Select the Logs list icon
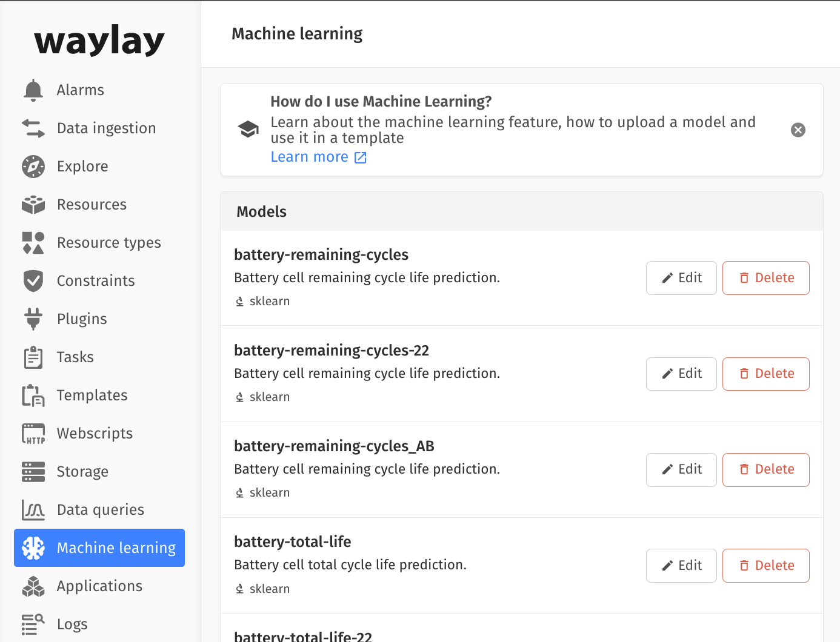 [x=33, y=624]
